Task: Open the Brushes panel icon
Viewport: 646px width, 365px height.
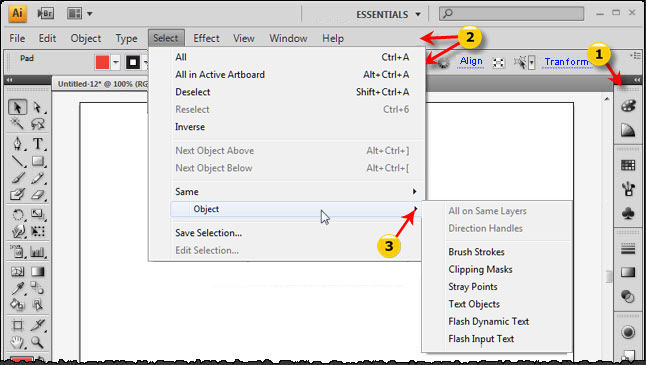Action: [x=628, y=189]
